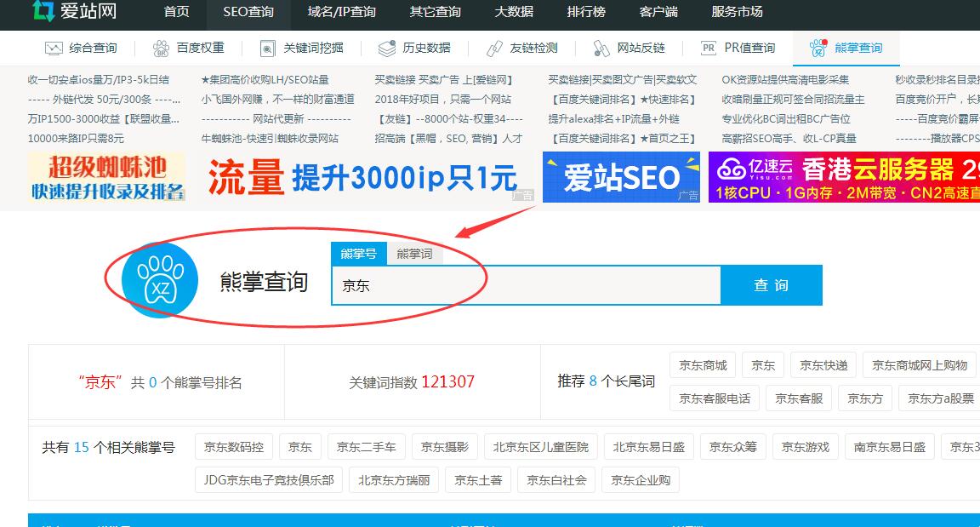Open the 北京东方瑞丽 related account

(394, 480)
